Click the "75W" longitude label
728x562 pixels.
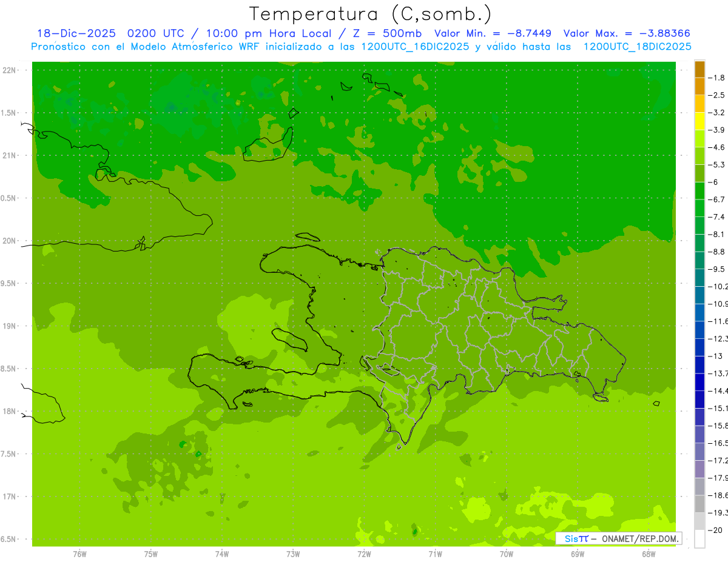[x=150, y=554]
